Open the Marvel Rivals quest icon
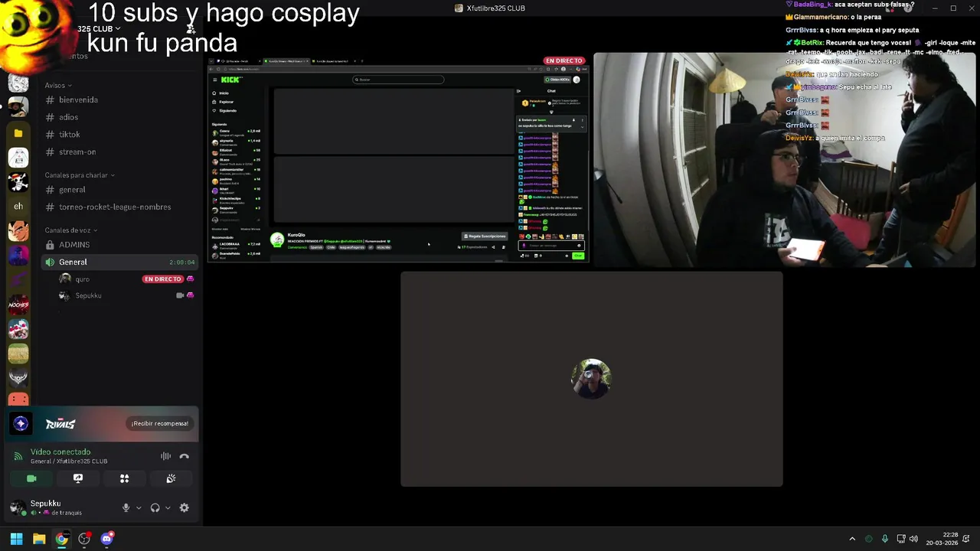 click(21, 424)
